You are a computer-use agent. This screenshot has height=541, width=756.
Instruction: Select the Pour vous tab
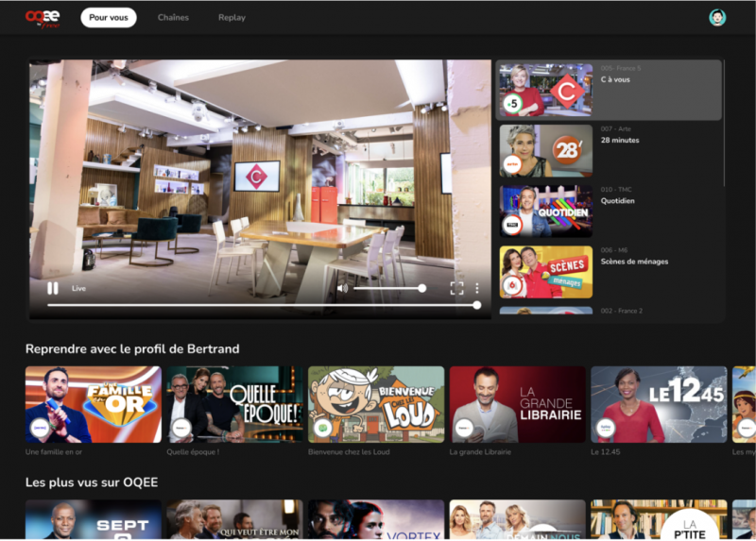(109, 18)
